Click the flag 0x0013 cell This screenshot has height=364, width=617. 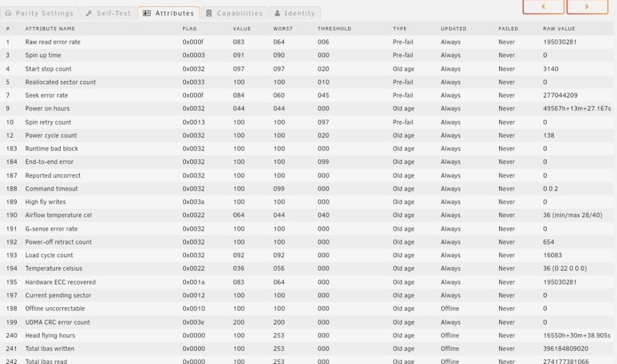(194, 122)
